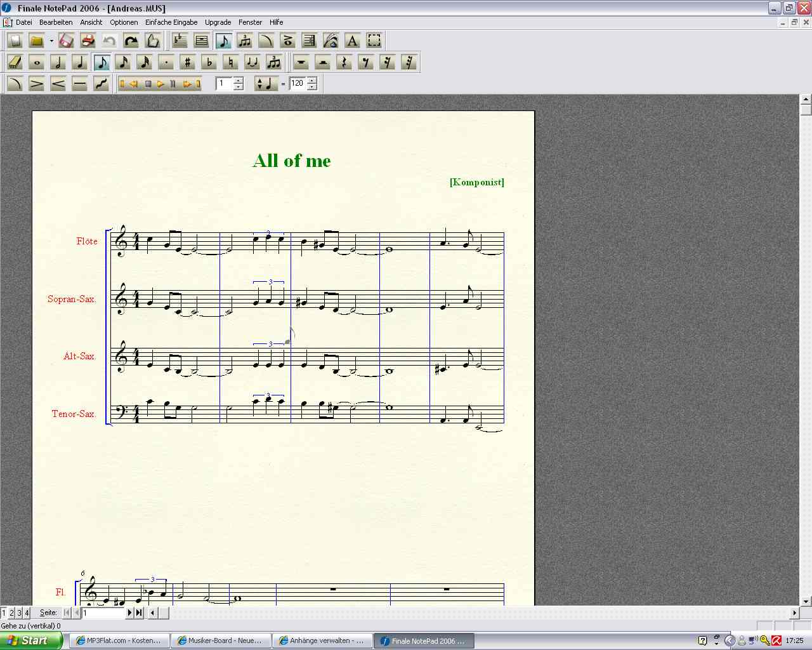Screen dimensions: 812x650
Task: Click the playback measure number field
Action: coord(224,83)
